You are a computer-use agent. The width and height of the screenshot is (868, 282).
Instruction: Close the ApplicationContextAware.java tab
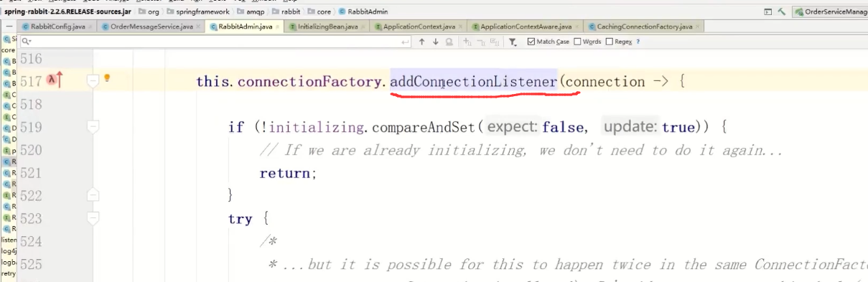(577, 27)
